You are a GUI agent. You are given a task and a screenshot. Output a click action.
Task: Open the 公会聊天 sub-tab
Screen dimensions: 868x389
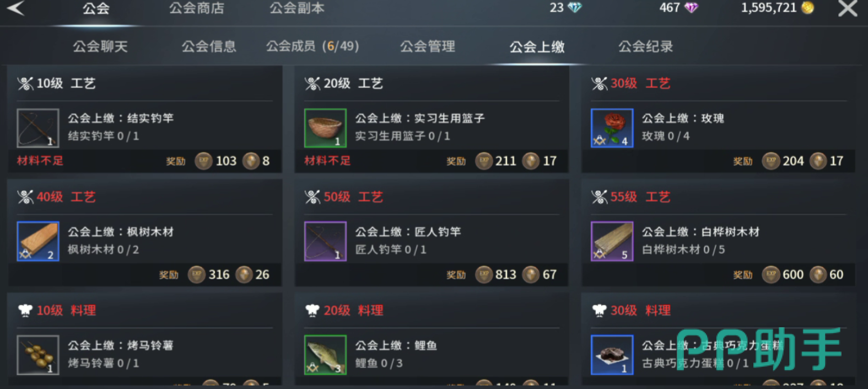point(100,46)
